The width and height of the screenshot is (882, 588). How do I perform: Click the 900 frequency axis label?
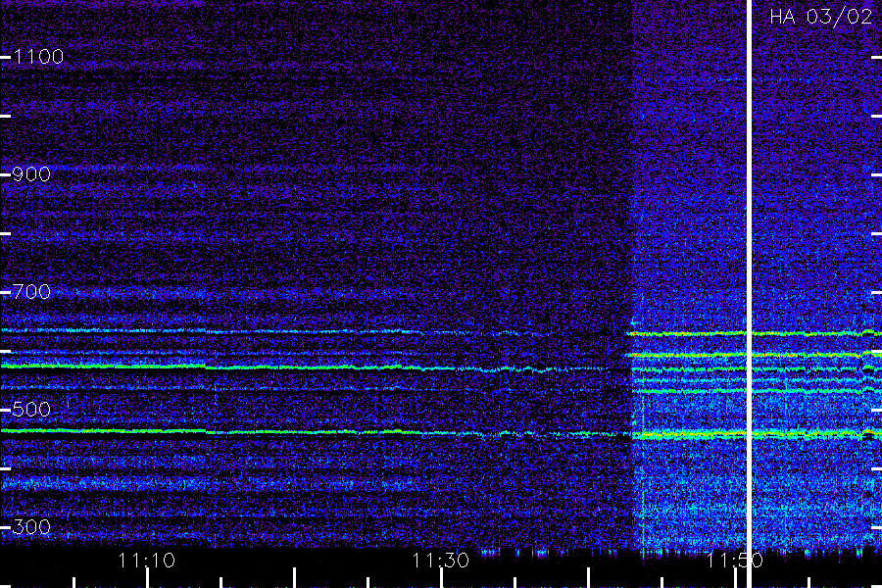pyautogui.click(x=31, y=173)
